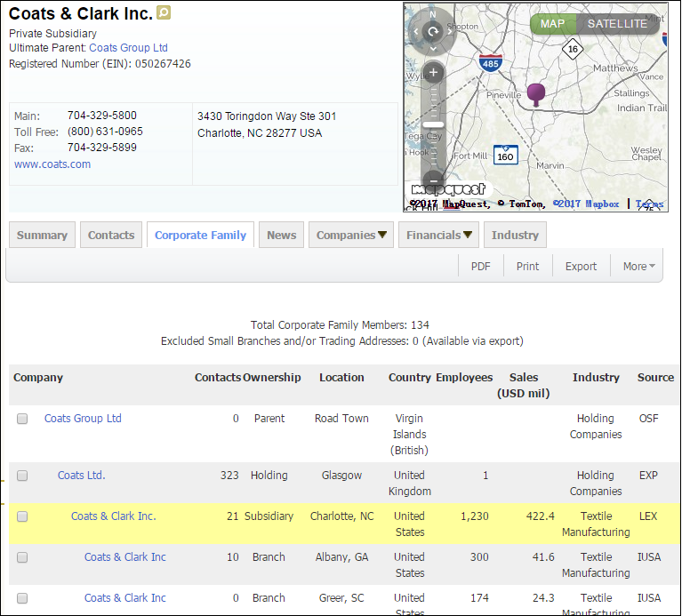This screenshot has width=682, height=616.
Task: Click the route 160 marker on the map
Action: coord(505,156)
